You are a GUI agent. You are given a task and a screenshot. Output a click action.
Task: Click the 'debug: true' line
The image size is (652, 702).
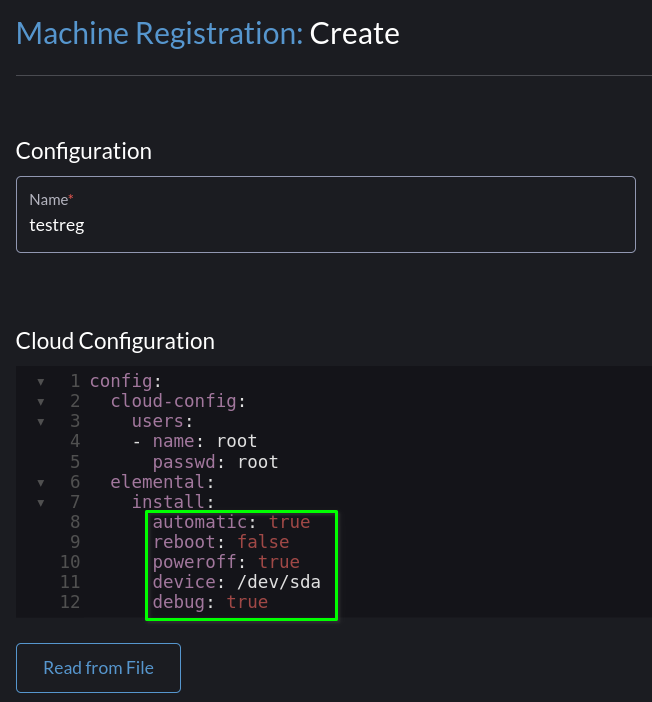click(210, 602)
